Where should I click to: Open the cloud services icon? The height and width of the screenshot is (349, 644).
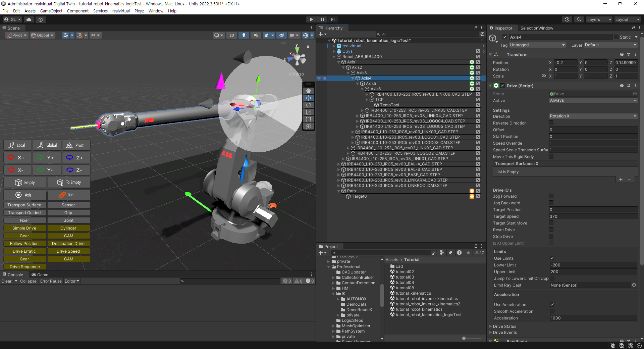29,19
